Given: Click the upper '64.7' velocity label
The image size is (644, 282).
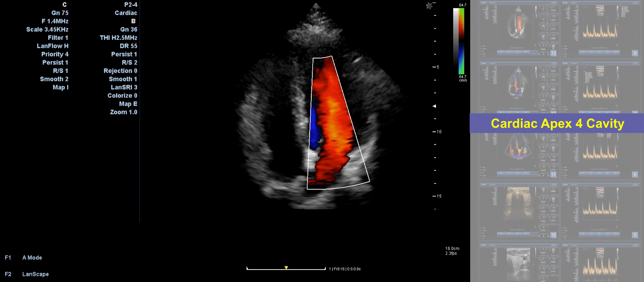Looking at the screenshot, I should pos(463,5).
